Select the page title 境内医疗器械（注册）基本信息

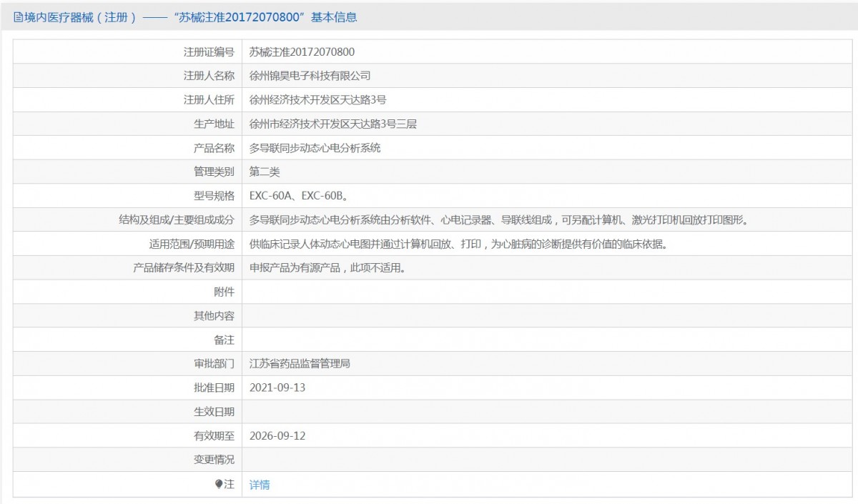(x=190, y=17)
